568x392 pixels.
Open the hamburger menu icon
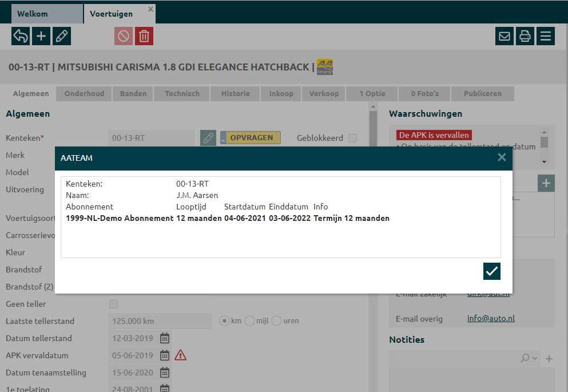click(x=545, y=36)
